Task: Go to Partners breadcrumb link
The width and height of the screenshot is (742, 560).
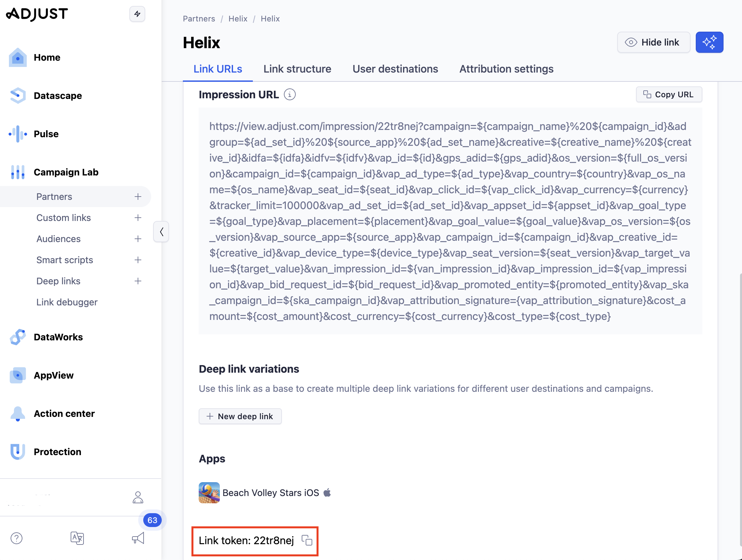Action: click(199, 18)
